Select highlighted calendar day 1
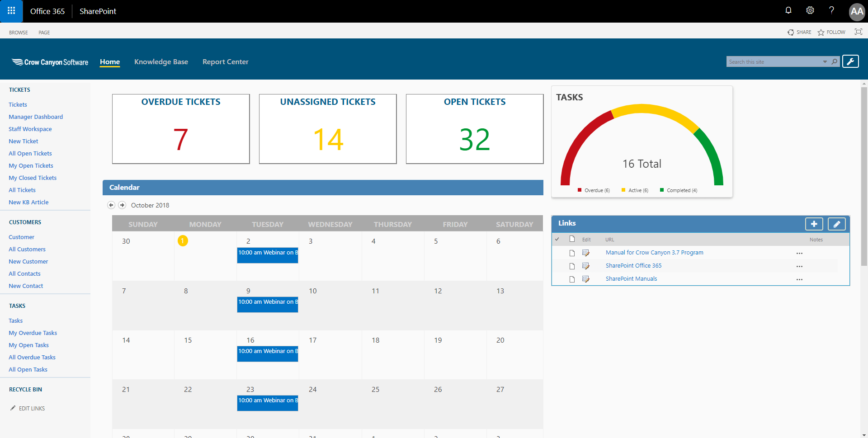Image resolution: width=868 pixels, height=438 pixels. tap(183, 241)
